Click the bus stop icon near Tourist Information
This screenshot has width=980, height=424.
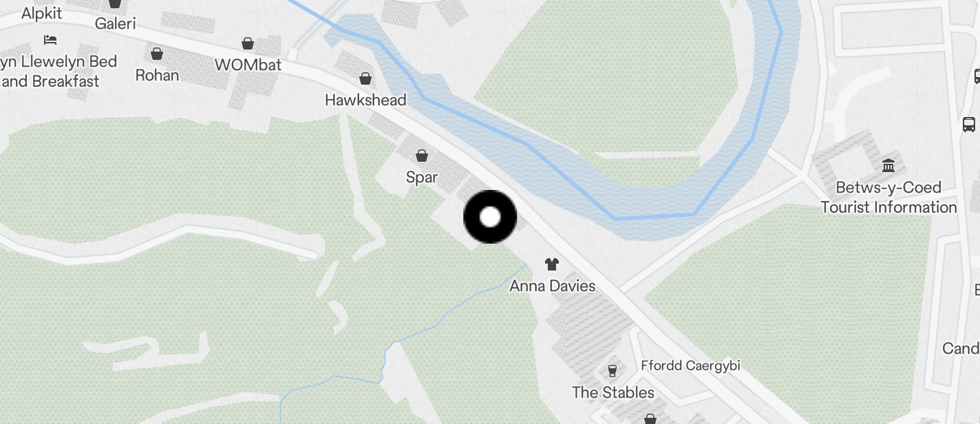(969, 125)
